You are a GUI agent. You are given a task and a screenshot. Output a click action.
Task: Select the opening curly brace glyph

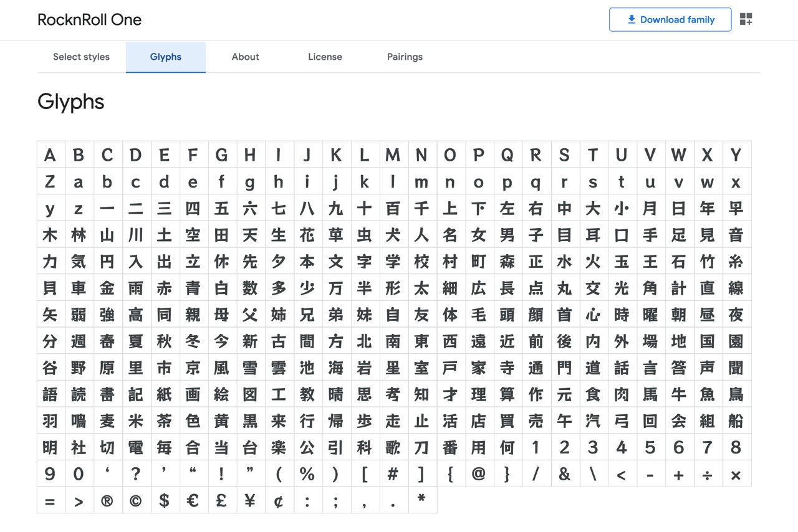(450, 473)
